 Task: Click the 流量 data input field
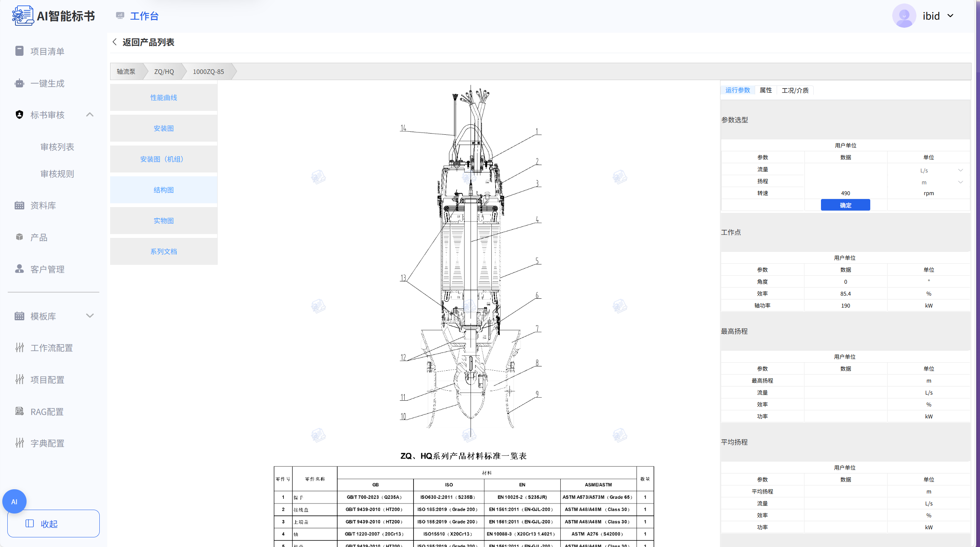[846, 169]
